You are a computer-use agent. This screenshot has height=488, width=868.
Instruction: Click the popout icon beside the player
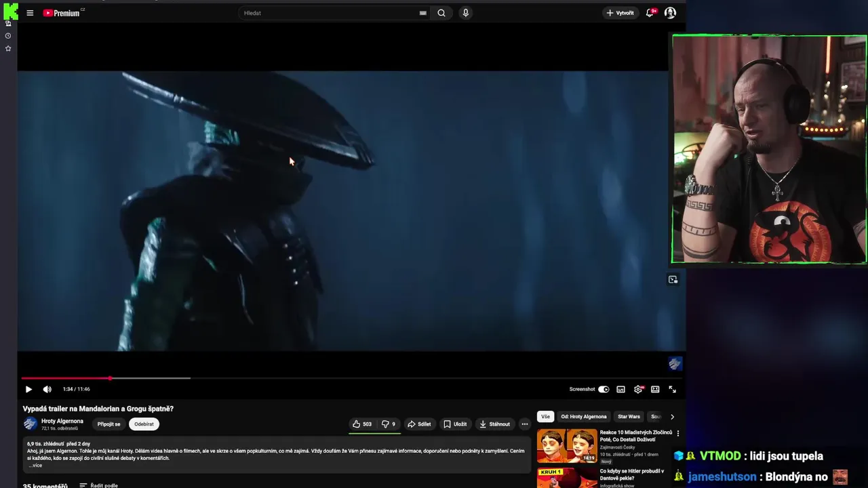pyautogui.click(x=673, y=279)
